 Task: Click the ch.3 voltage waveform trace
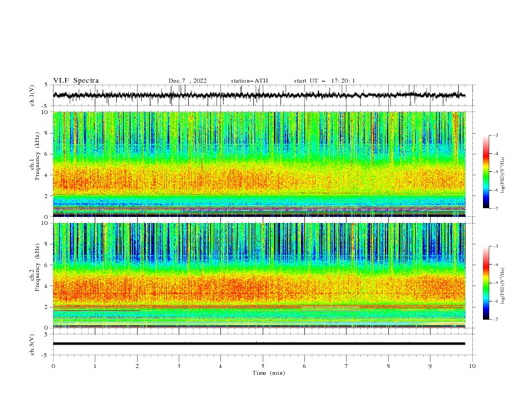259,344
